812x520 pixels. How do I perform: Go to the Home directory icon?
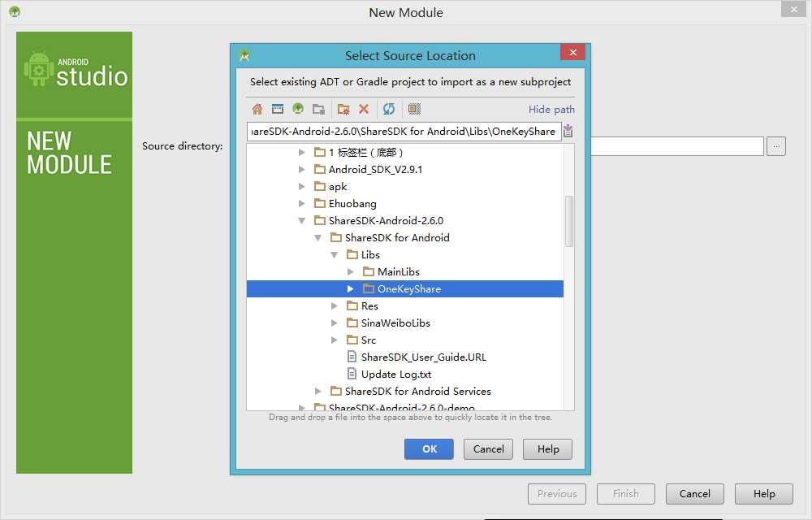tap(257, 110)
